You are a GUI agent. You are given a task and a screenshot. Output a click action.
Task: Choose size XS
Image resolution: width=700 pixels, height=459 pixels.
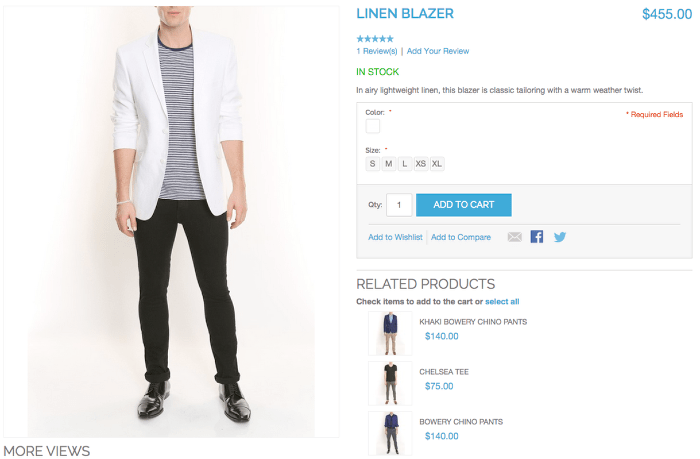pyautogui.click(x=421, y=164)
